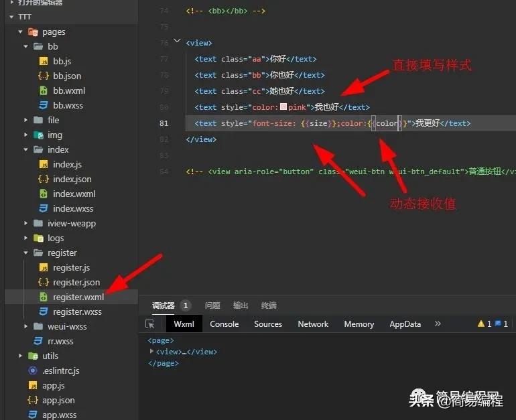516x420 pixels.
Task: Open the bb.js file
Action: pos(62,61)
